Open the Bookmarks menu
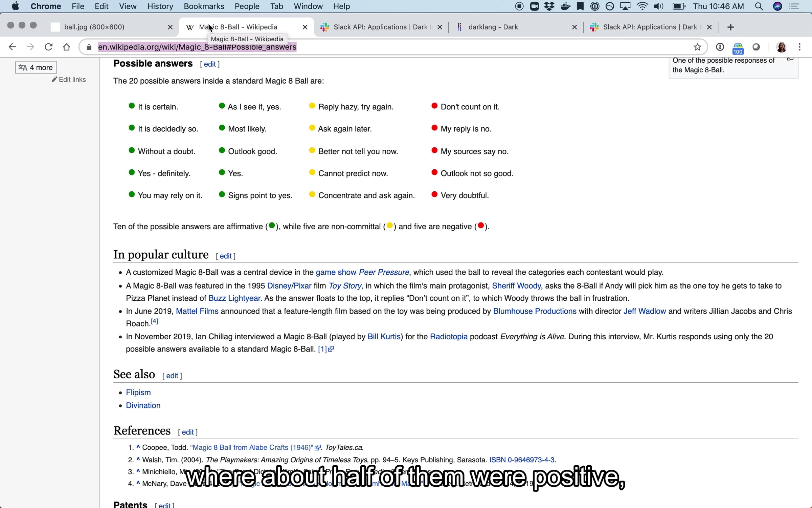The width and height of the screenshot is (812, 508). click(x=204, y=6)
